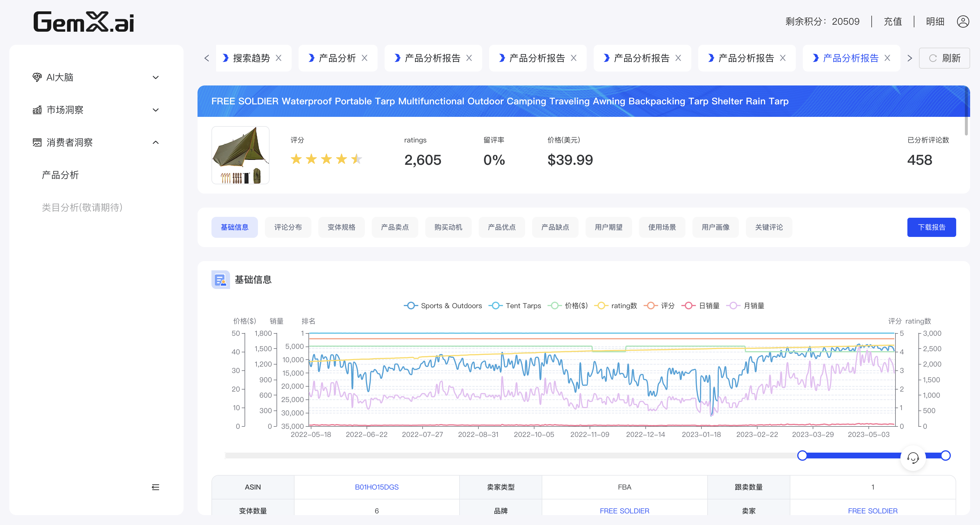Open the customer support headset icon
The image size is (980, 525).
pyautogui.click(x=913, y=458)
